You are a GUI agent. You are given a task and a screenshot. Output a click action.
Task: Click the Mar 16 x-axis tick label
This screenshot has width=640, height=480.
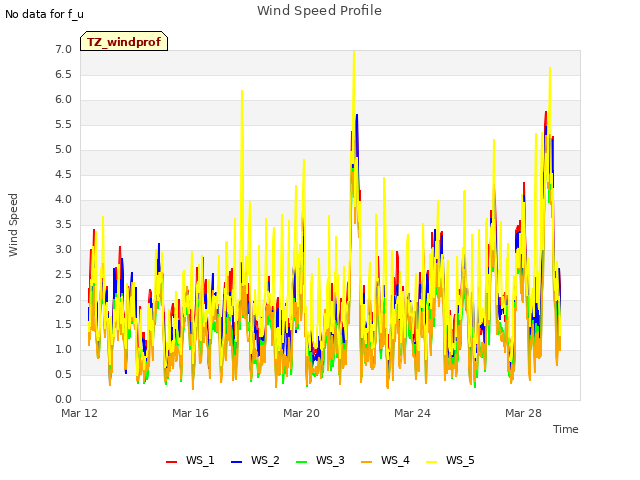click(x=190, y=413)
